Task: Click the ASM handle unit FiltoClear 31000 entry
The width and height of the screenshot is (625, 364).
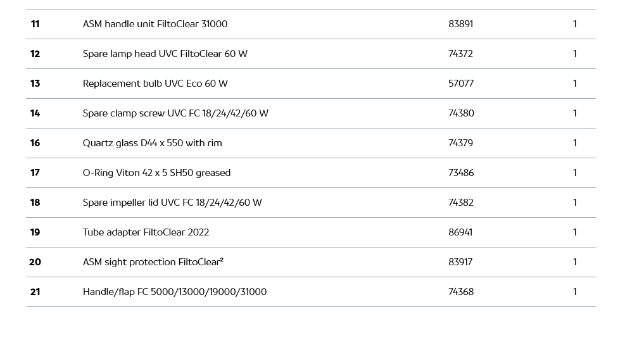Action: 155,24
